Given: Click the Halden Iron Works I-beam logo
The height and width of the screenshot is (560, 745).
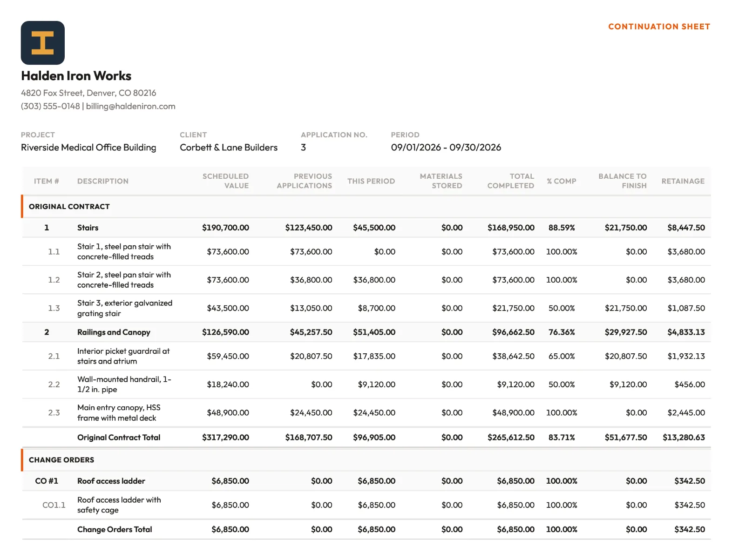Looking at the screenshot, I should click(x=42, y=43).
